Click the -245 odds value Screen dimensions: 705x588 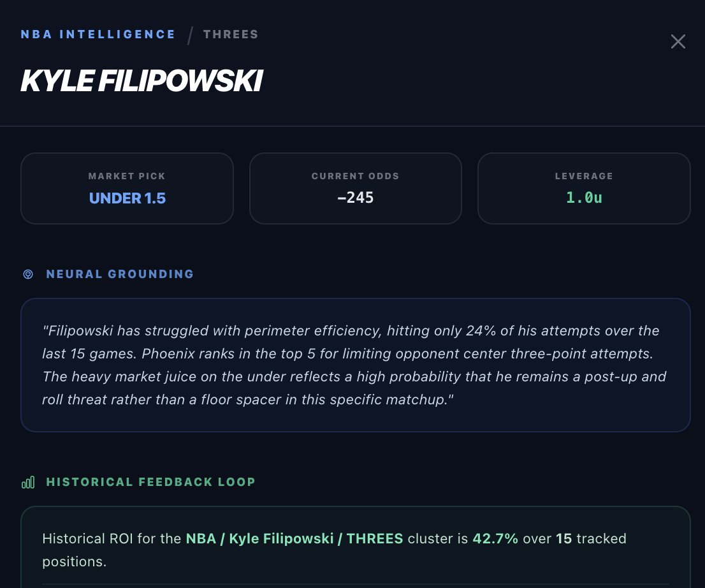tap(355, 198)
